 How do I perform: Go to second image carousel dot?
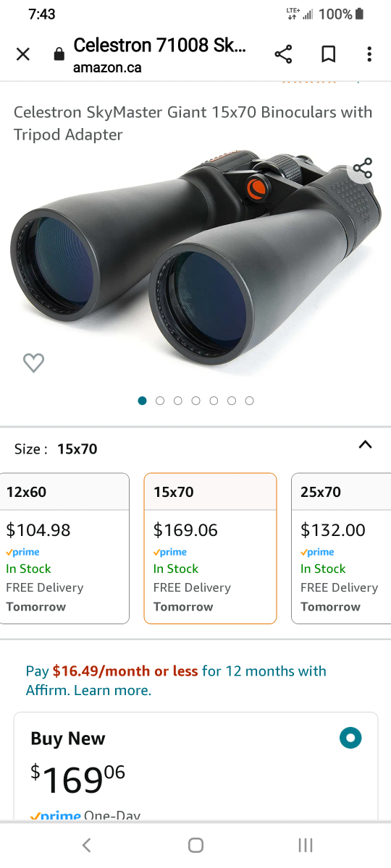(160, 401)
